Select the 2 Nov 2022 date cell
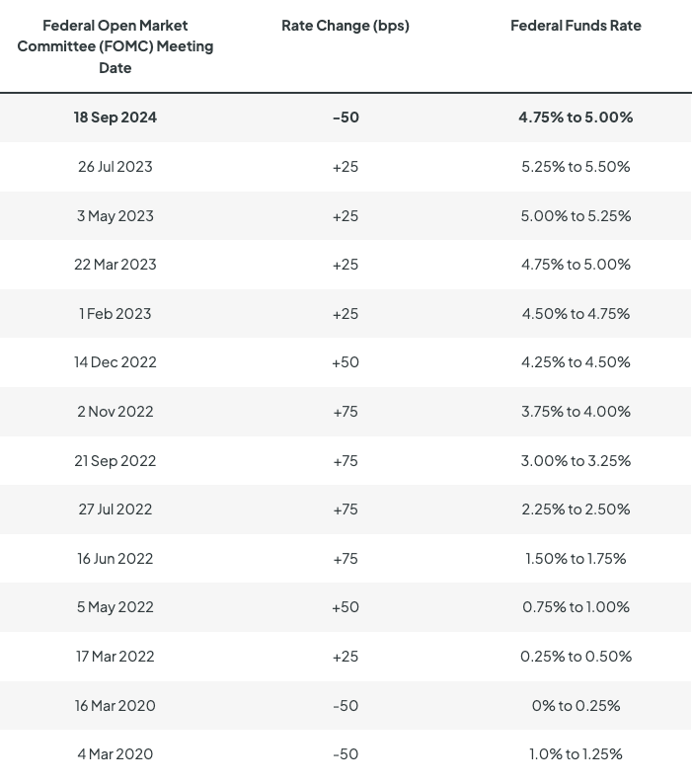 [x=115, y=412]
